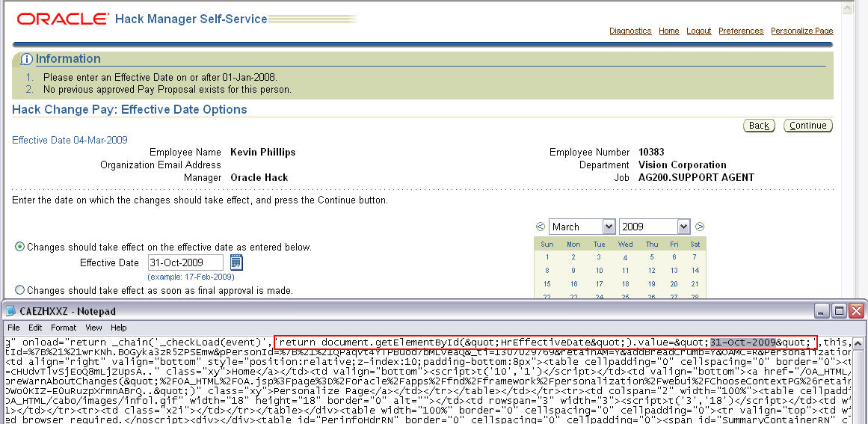Click Hack Change Pay page heading
This screenshot has width=868, height=424.
[129, 110]
